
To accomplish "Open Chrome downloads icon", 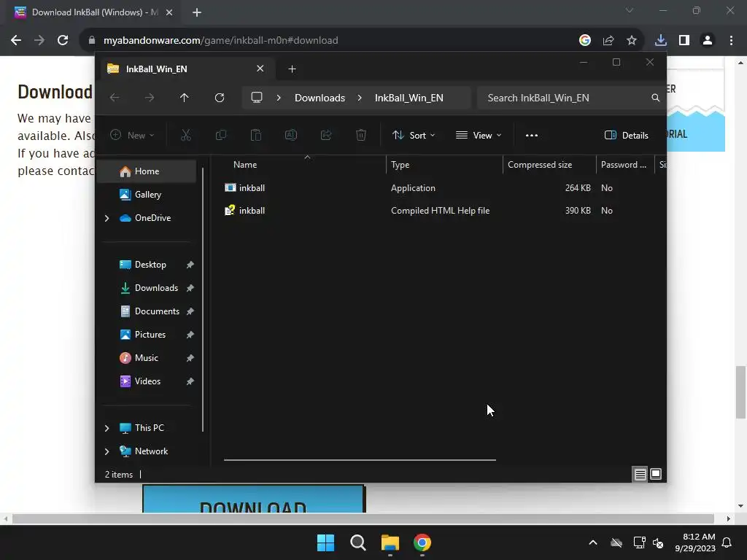I will (661, 41).
